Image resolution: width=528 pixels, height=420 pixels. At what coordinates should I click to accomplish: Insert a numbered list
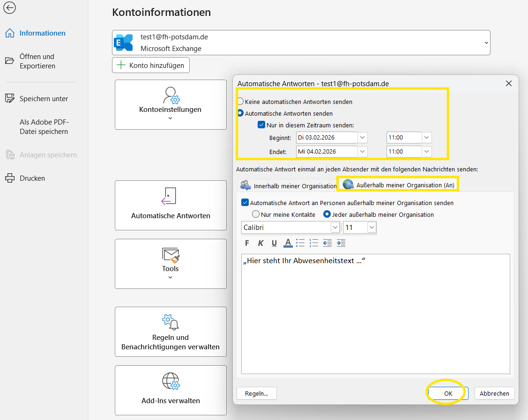[x=314, y=243]
